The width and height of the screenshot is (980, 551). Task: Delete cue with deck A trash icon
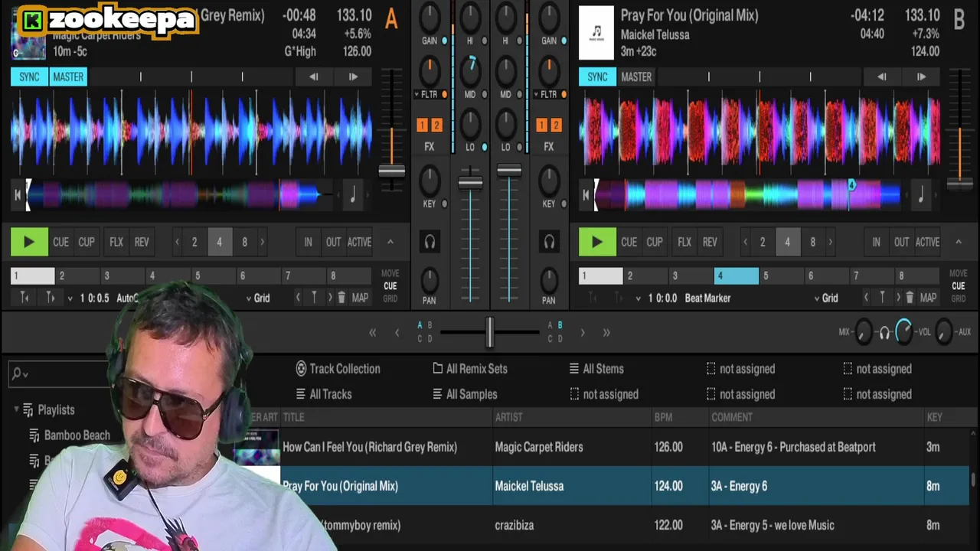click(341, 298)
